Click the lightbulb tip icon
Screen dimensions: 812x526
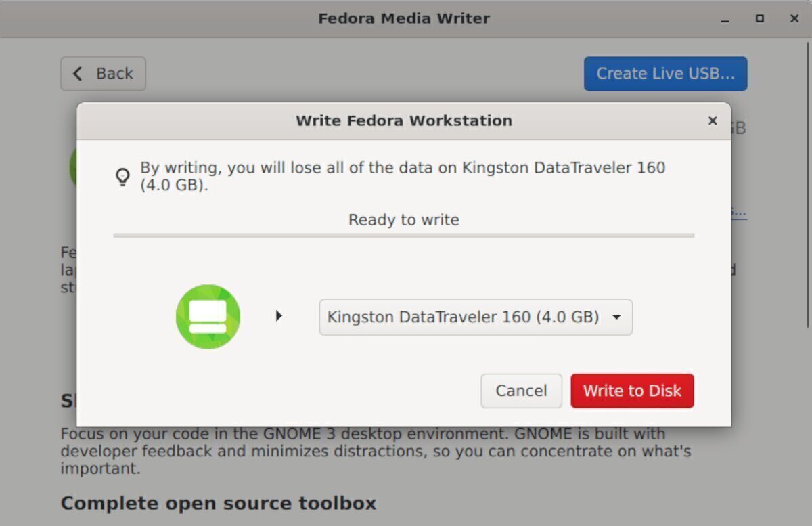tap(122, 175)
